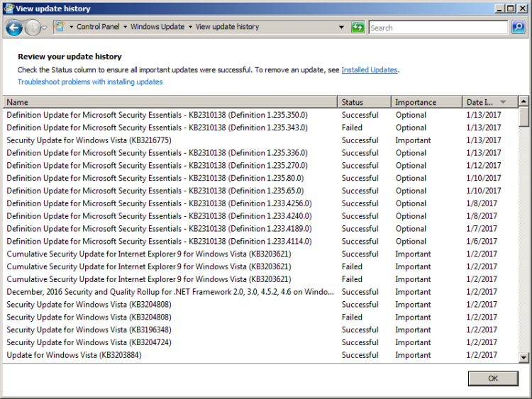Sort by the Importance column header
The height and width of the screenshot is (399, 532).
(426, 102)
